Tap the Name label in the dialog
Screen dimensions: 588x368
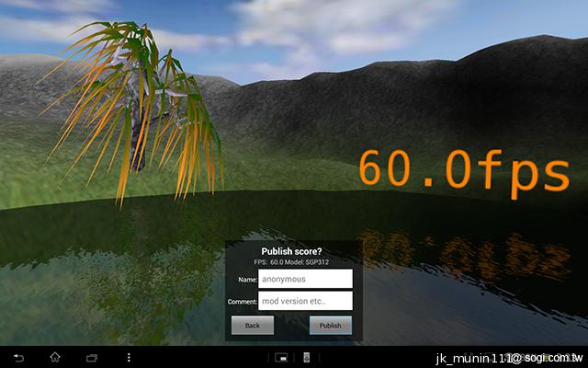245,279
